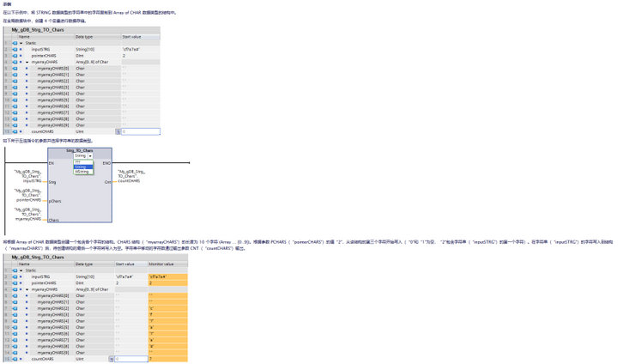Collapse the Static tree node in first table

pos(21,42)
